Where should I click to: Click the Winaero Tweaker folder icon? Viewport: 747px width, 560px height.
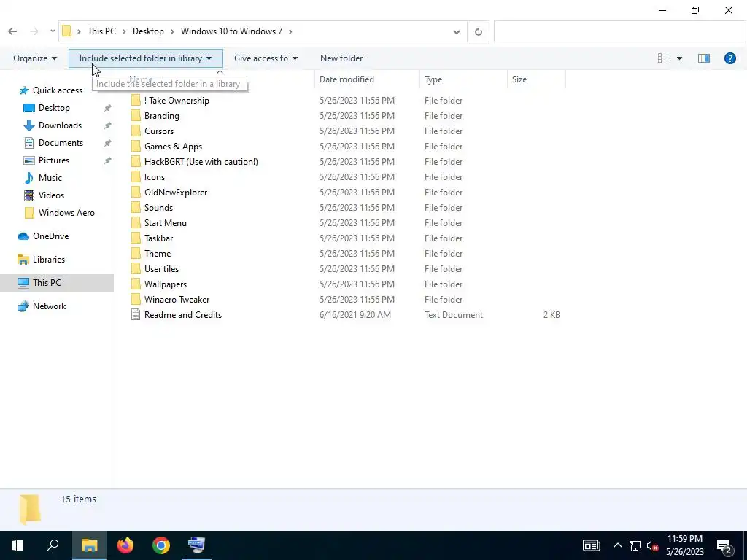click(x=136, y=300)
